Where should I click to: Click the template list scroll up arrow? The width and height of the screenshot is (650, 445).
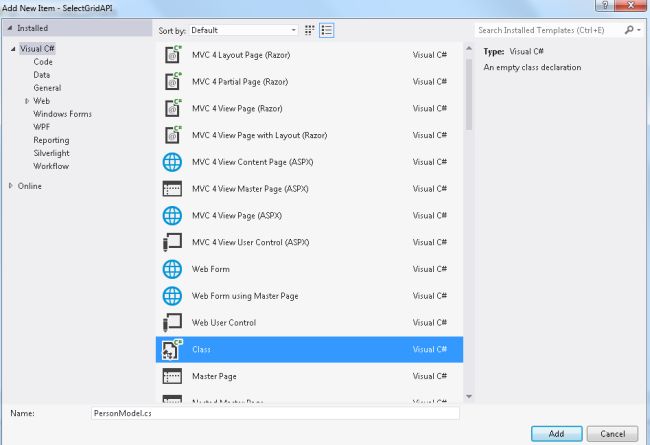(469, 49)
